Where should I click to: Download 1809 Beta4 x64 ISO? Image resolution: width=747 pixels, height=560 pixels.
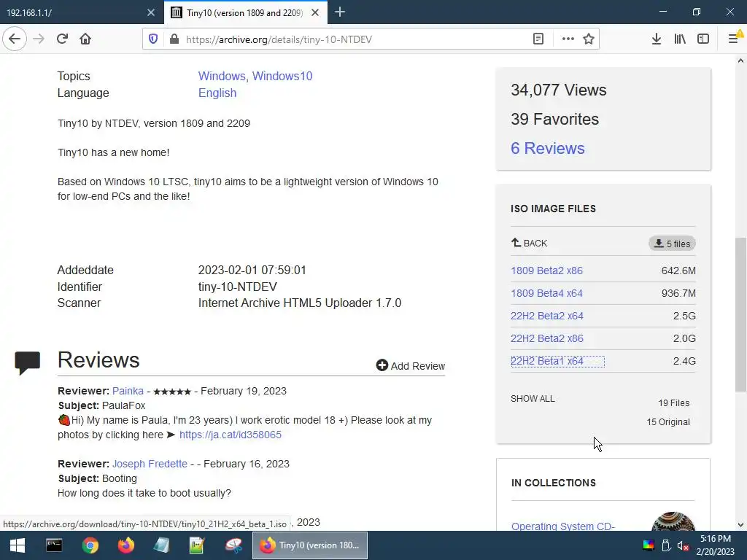tap(546, 293)
